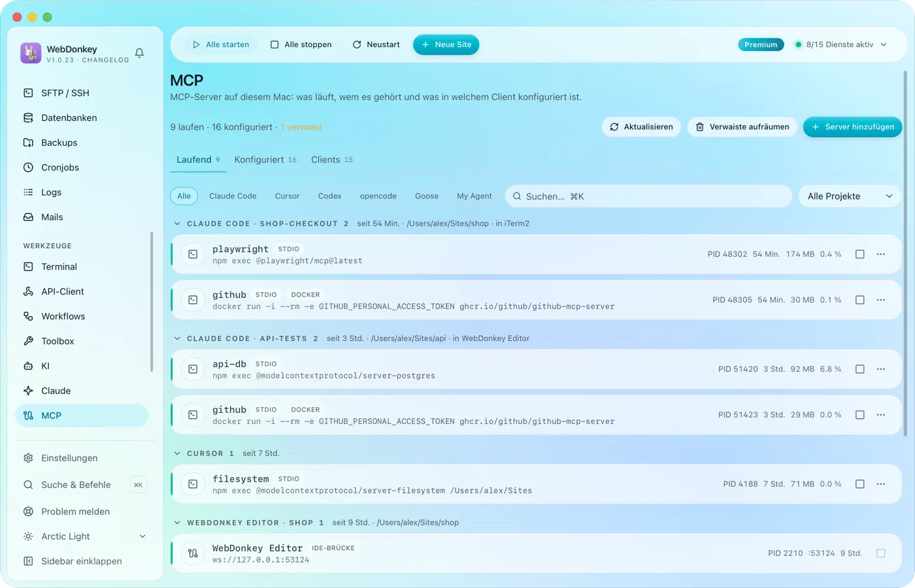Filter servers by Codex
Image resolution: width=915 pixels, height=588 pixels.
point(330,196)
